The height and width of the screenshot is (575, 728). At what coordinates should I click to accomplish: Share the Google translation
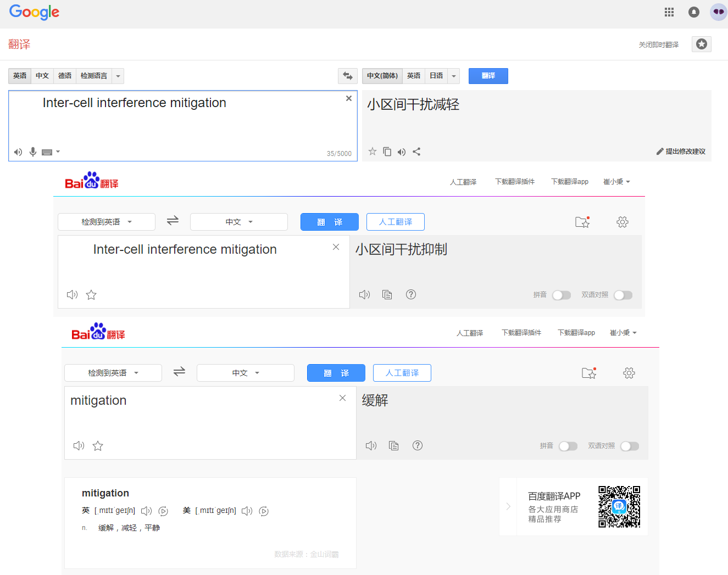tap(416, 152)
